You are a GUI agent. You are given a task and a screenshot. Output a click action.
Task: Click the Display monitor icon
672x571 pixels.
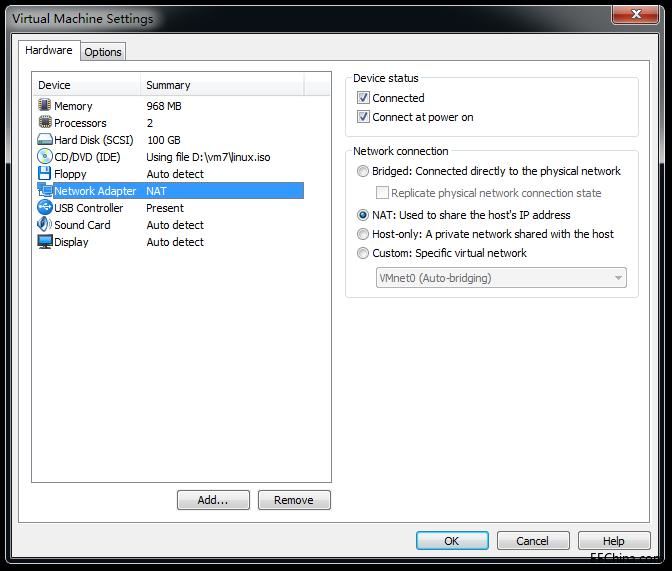[45, 242]
